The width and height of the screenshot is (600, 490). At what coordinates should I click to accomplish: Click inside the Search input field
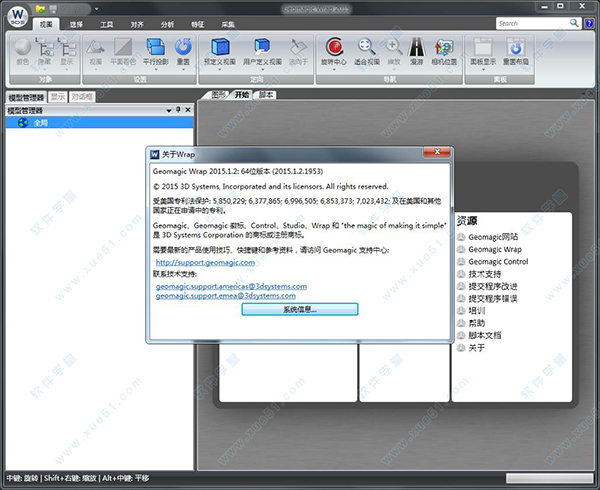point(533,23)
